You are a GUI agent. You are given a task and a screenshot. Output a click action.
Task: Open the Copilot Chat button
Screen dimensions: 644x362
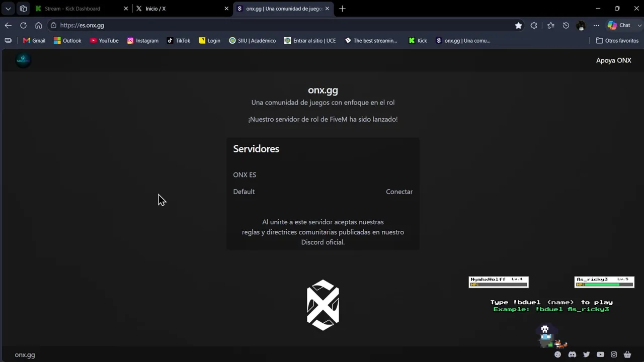coord(619,25)
